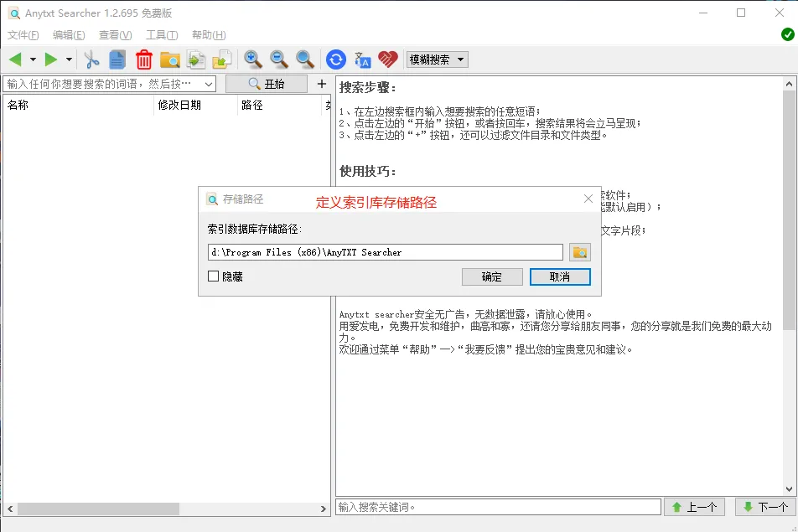The width and height of the screenshot is (798, 532).
Task: Click the preview pane vertical scrollbar thumb
Action: (x=789, y=210)
